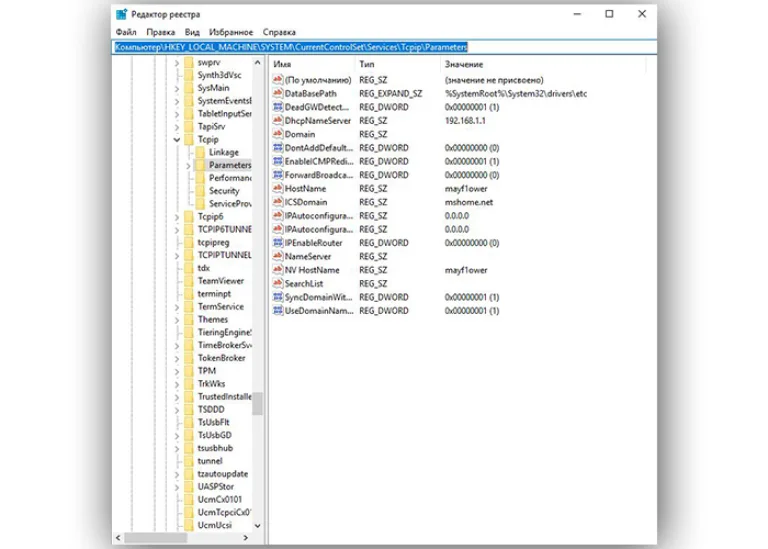This screenshot has height=549, width=768.
Task: Click the NV HostName string icon
Action: (x=278, y=270)
